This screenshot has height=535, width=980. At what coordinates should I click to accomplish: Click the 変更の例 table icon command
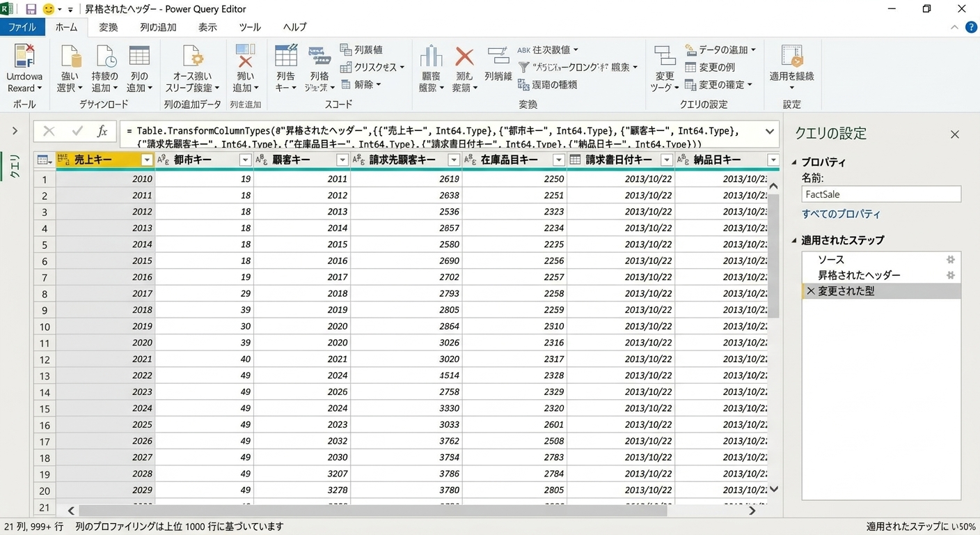click(710, 67)
